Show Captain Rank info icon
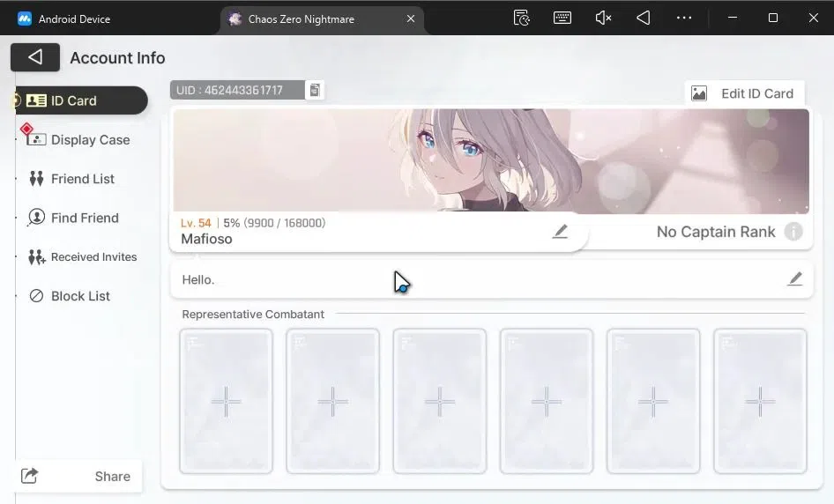Viewport: 834px width, 504px height. pyautogui.click(x=793, y=232)
